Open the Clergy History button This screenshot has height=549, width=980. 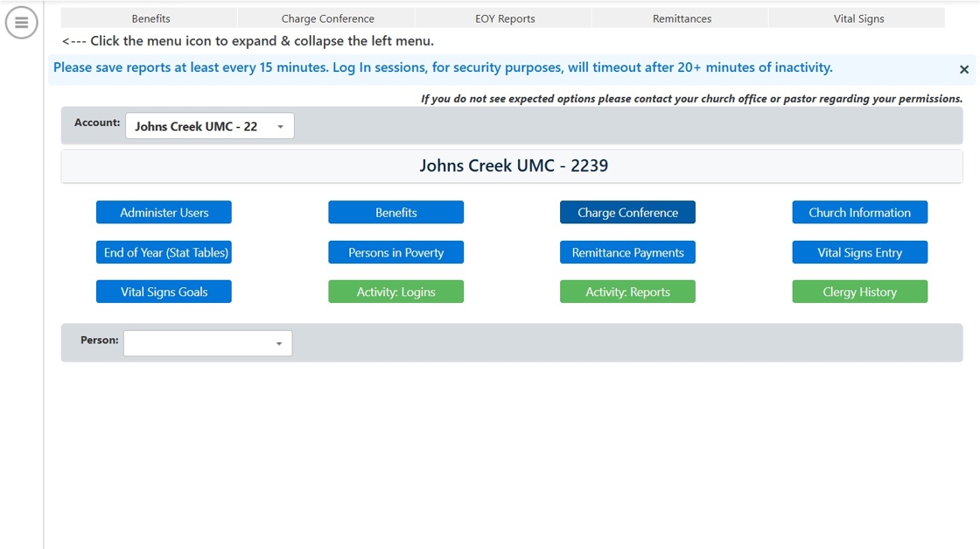tap(859, 292)
